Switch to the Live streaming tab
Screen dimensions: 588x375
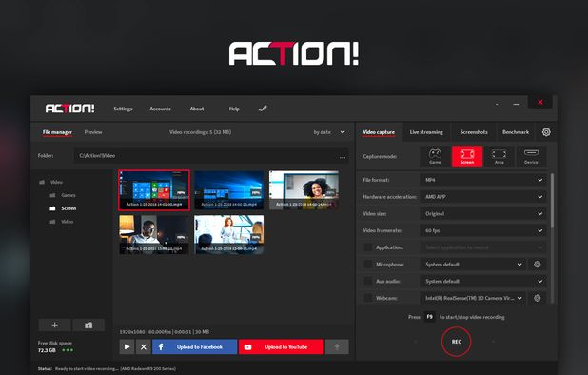(426, 132)
